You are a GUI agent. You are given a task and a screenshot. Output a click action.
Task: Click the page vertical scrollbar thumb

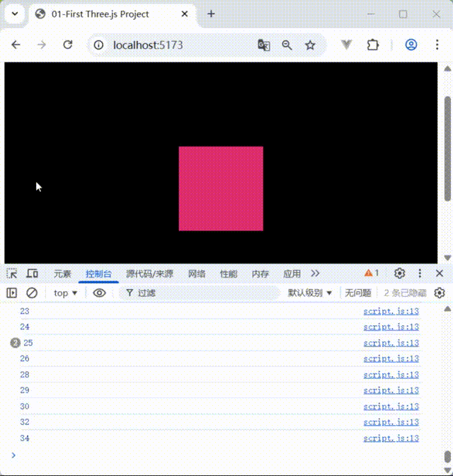[x=447, y=149]
